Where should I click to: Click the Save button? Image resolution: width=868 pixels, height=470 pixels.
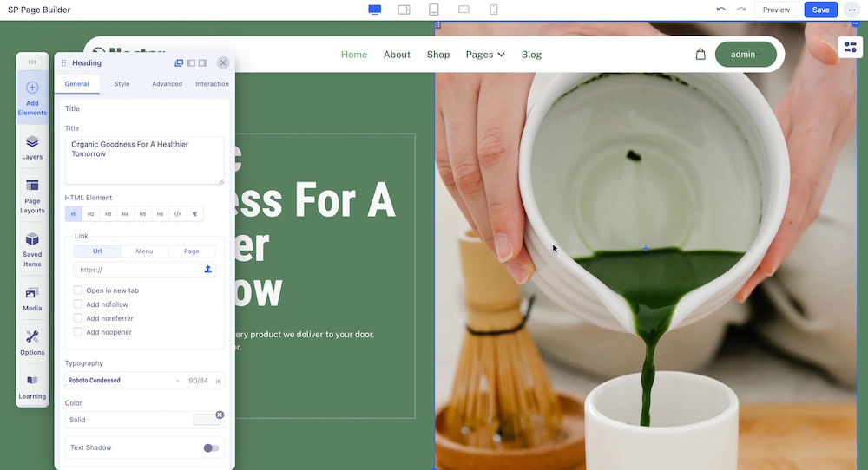pos(820,10)
